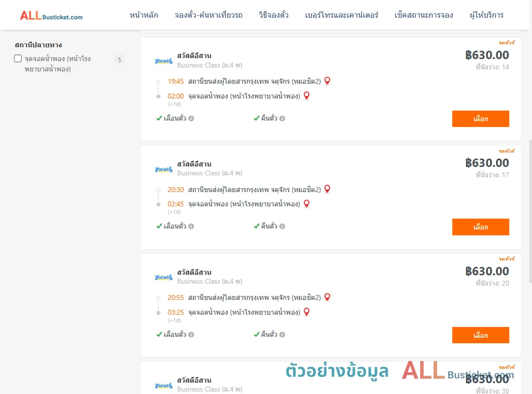The width and height of the screenshot is (532, 394).
Task: Click the count badge 5 beside destination filter
Action: point(119,60)
